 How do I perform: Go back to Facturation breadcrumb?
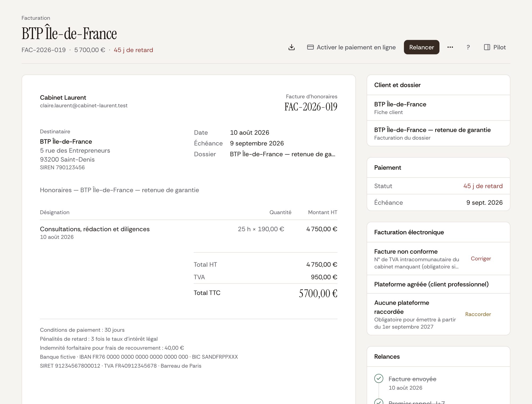coord(36,18)
